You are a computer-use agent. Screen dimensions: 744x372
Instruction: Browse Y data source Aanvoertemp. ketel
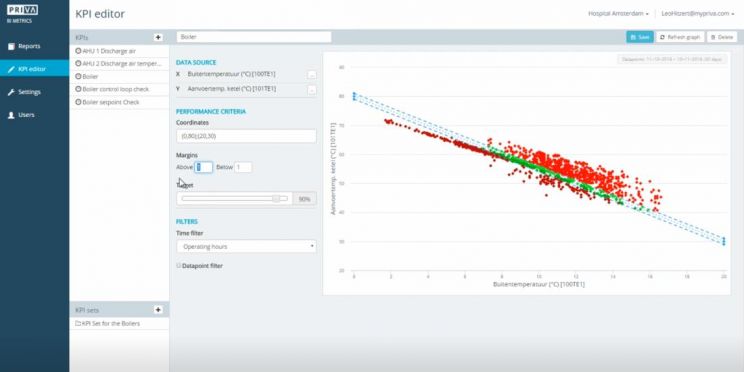[x=311, y=90]
